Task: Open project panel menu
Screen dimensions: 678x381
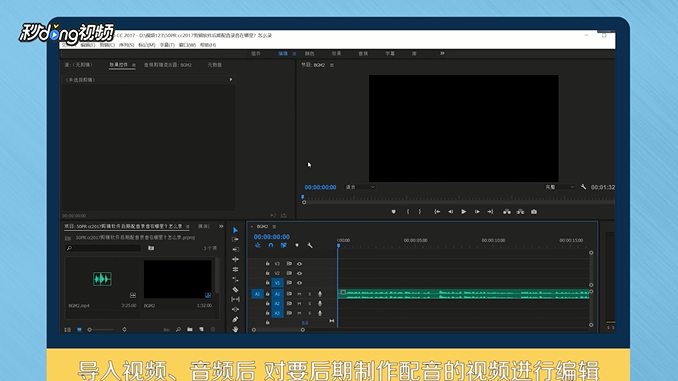Action: 188,226
